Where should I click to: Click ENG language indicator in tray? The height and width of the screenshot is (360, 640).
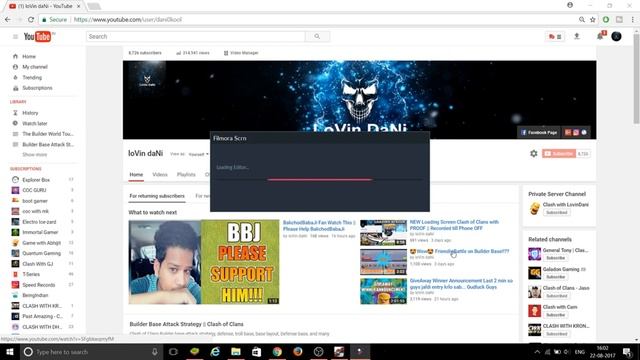coord(580,352)
